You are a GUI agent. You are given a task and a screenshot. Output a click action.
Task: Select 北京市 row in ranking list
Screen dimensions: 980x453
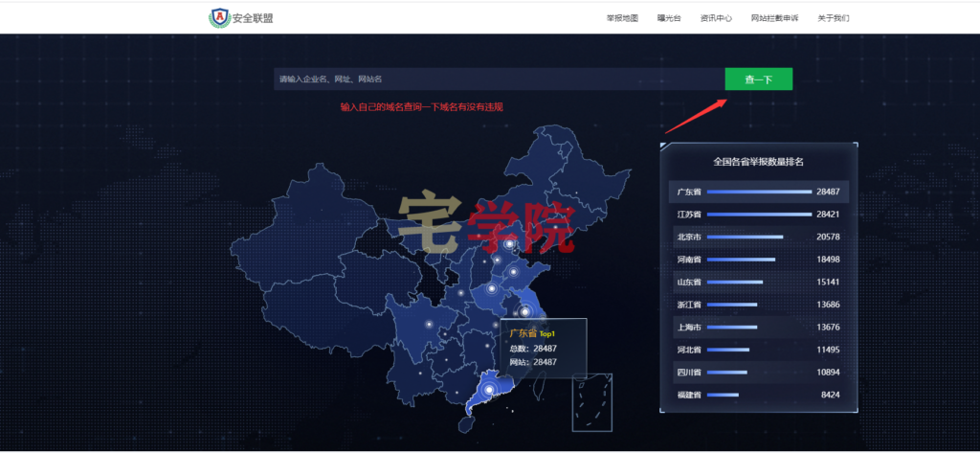(x=759, y=237)
